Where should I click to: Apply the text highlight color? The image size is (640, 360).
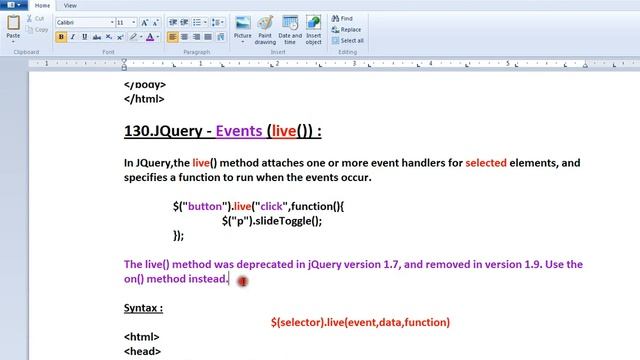[133, 37]
